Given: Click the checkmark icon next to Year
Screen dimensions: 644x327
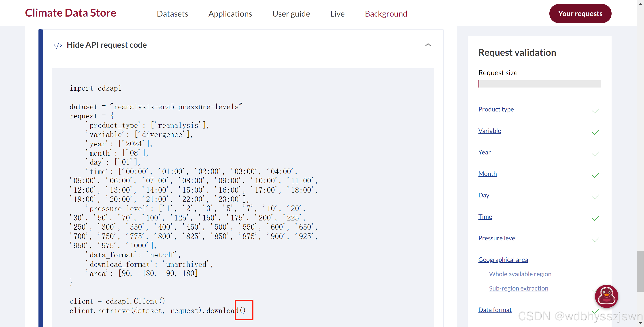Looking at the screenshot, I should click(x=595, y=154).
